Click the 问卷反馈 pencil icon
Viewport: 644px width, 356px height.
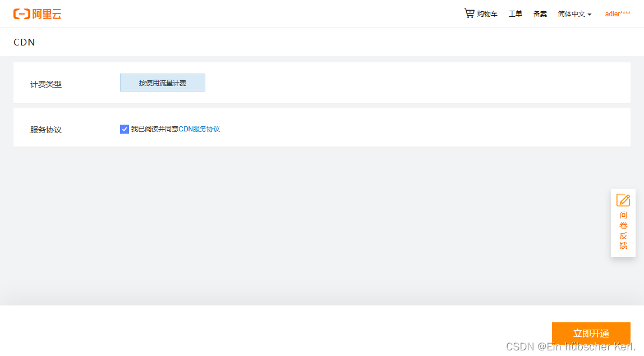[x=623, y=200]
